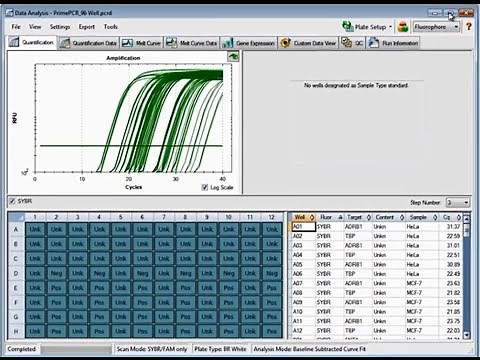The width and height of the screenshot is (480, 360).
Task: Expand the Plate Setup dropdown arrow
Action: point(391,27)
